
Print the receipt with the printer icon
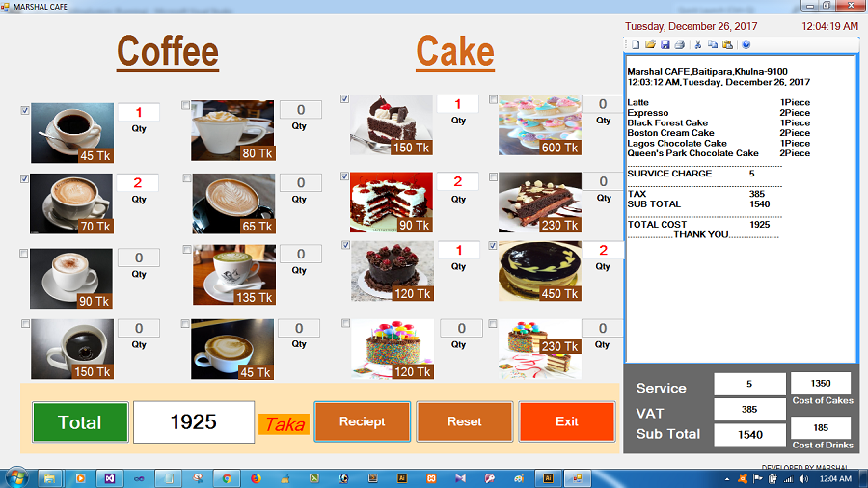[679, 44]
